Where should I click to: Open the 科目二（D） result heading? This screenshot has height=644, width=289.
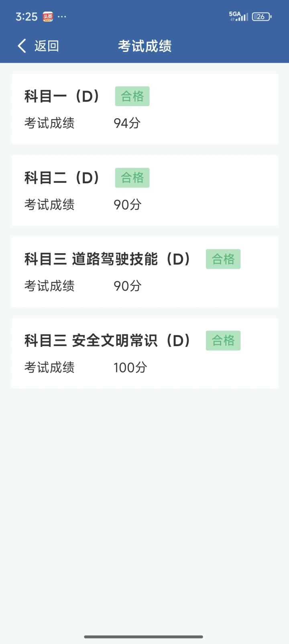pyautogui.click(x=62, y=178)
